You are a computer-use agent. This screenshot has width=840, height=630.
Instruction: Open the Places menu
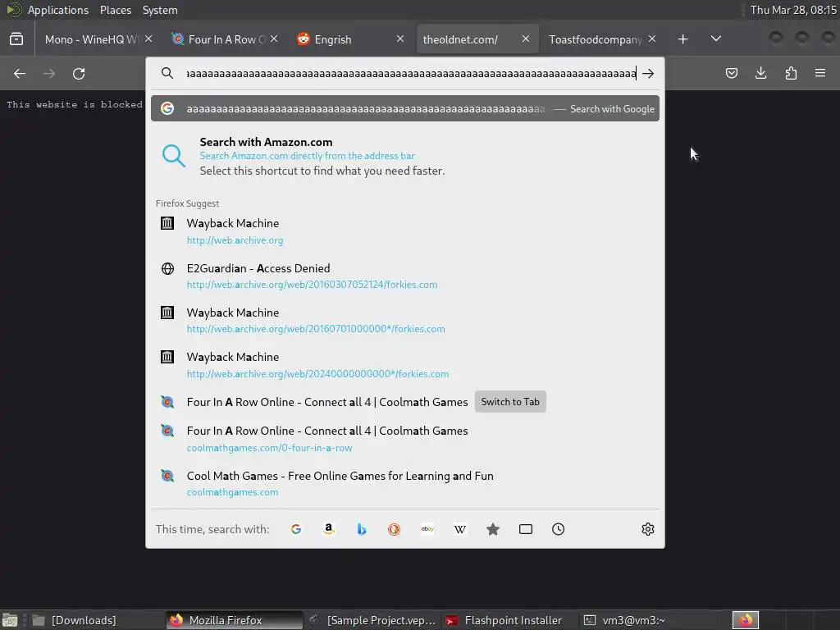[115, 10]
